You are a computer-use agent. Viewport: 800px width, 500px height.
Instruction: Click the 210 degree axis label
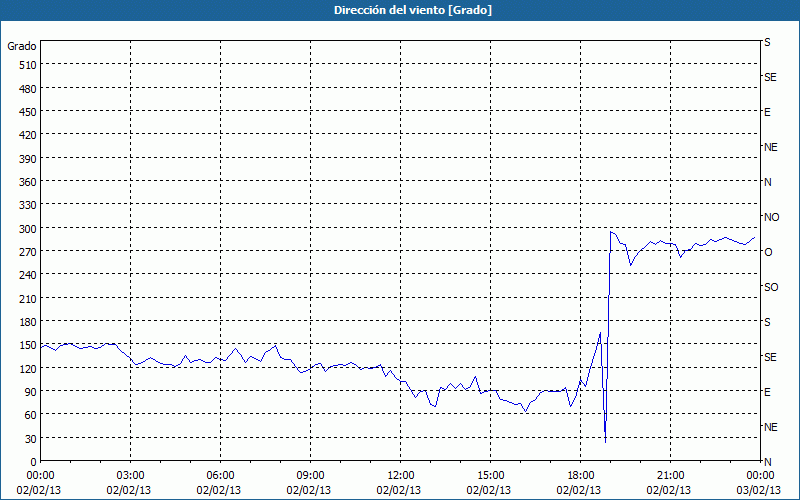coord(28,298)
